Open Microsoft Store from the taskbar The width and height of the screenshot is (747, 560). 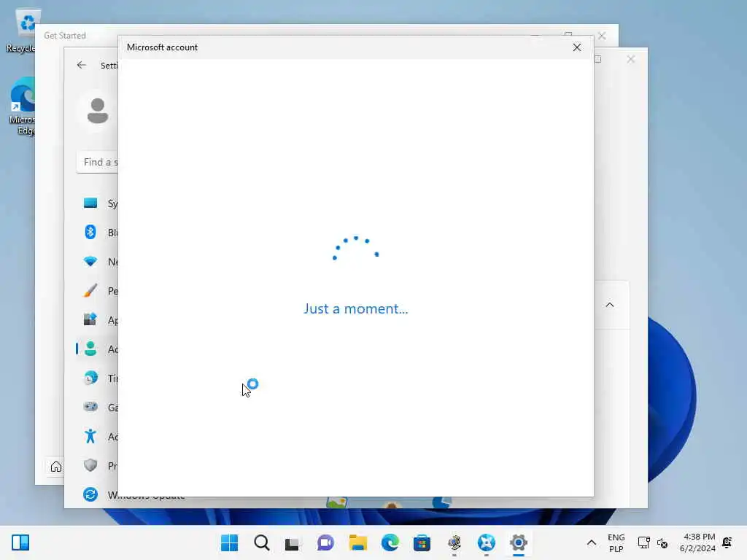coord(422,542)
